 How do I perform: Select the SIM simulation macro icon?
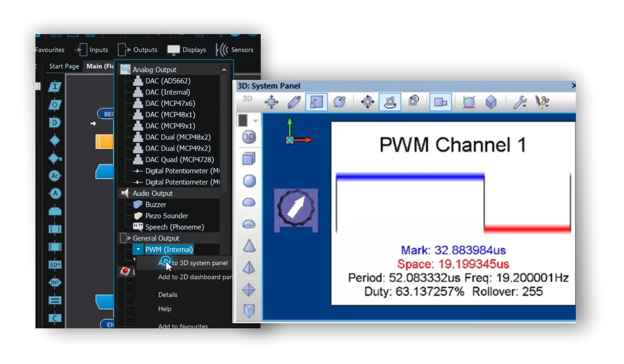tap(55, 265)
